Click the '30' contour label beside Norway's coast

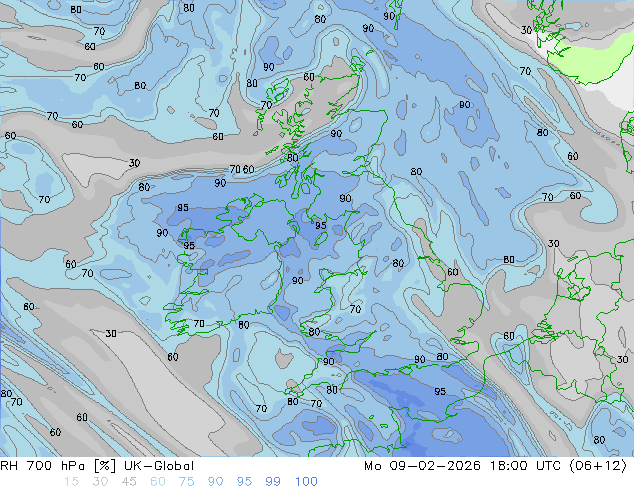(526, 30)
